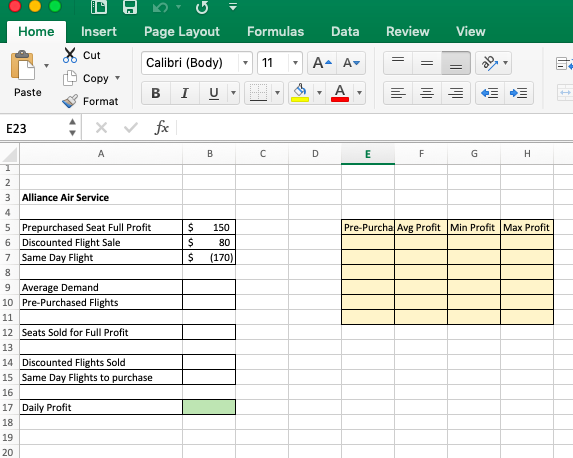This screenshot has height=458, width=573.
Task: Click the Save floppy disk icon
Action: click(130, 7)
